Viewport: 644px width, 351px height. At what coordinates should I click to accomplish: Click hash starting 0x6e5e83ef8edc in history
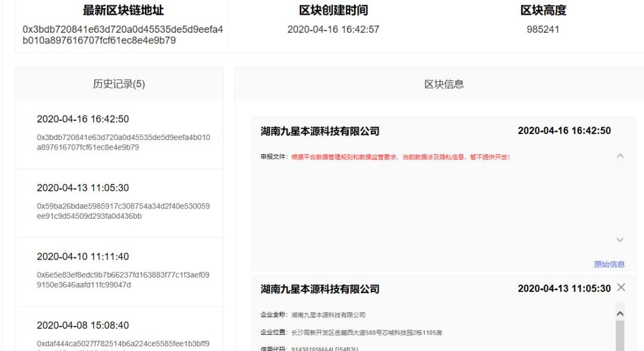click(123, 279)
